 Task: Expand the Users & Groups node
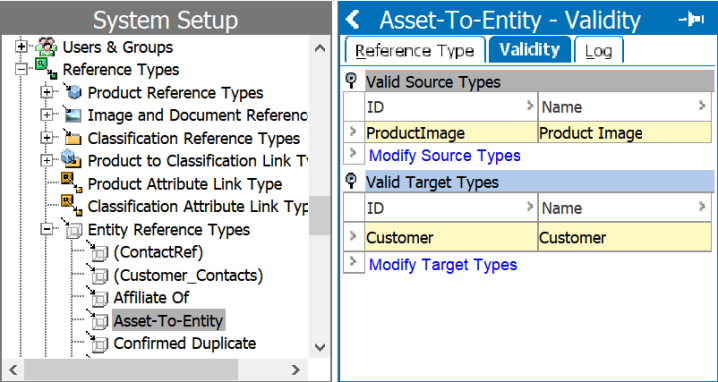[x=21, y=47]
